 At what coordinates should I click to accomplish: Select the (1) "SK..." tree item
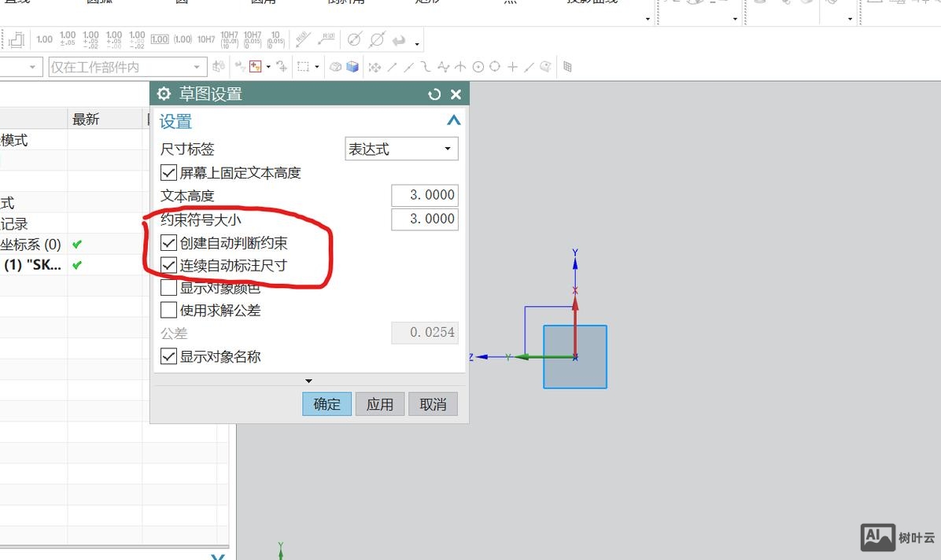pos(35,264)
